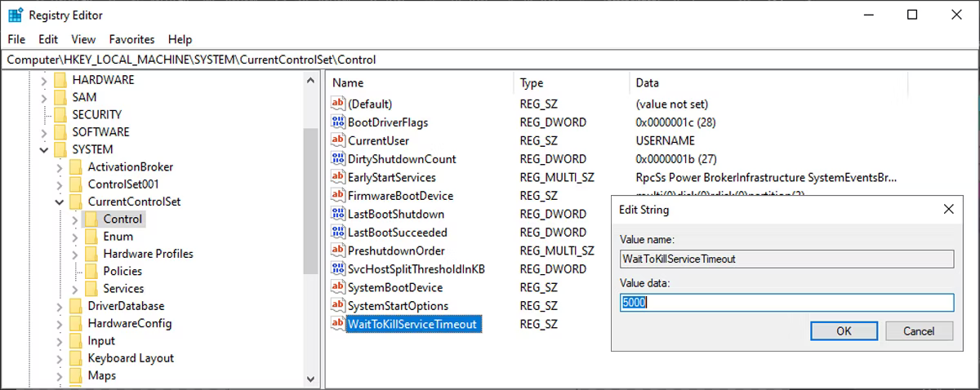Collapse the CurrentControlSet key
This screenshot has width=980, height=390.
(x=59, y=202)
